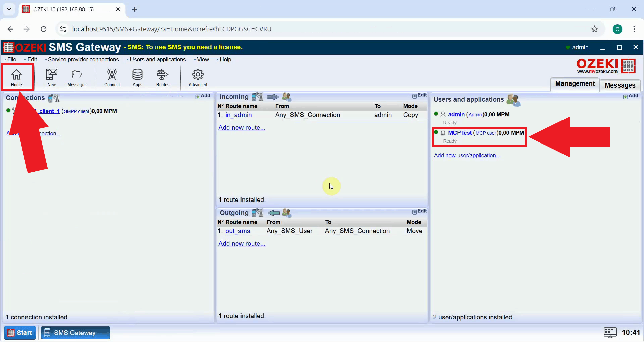Bookmark this page with the star icon
644x342 pixels.
click(x=594, y=29)
